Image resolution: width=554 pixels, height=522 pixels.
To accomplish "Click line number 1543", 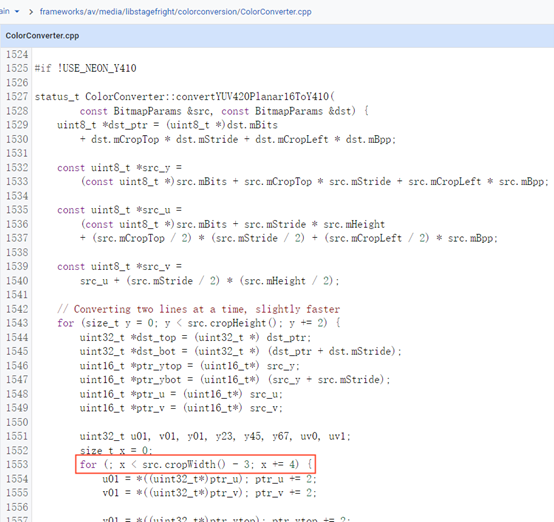I will click(x=17, y=323).
